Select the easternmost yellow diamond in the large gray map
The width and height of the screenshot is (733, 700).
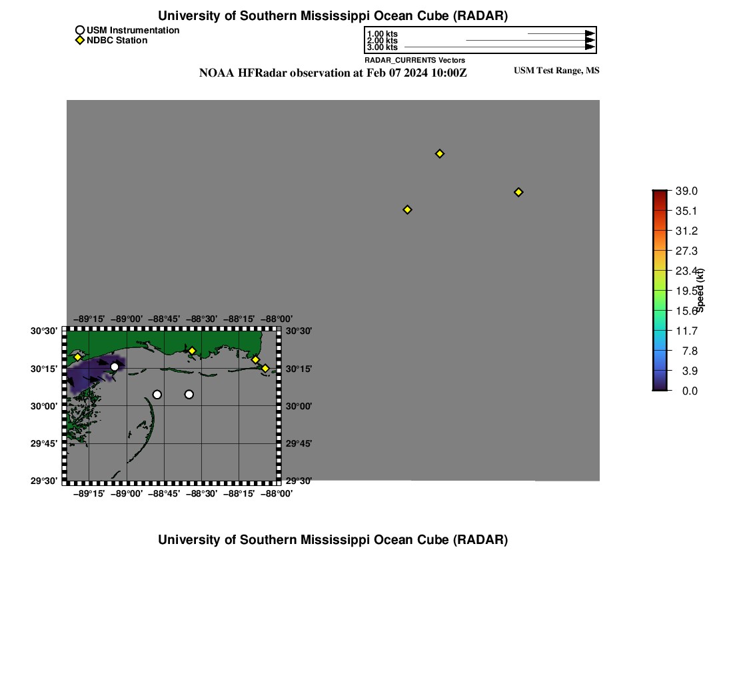tap(518, 192)
